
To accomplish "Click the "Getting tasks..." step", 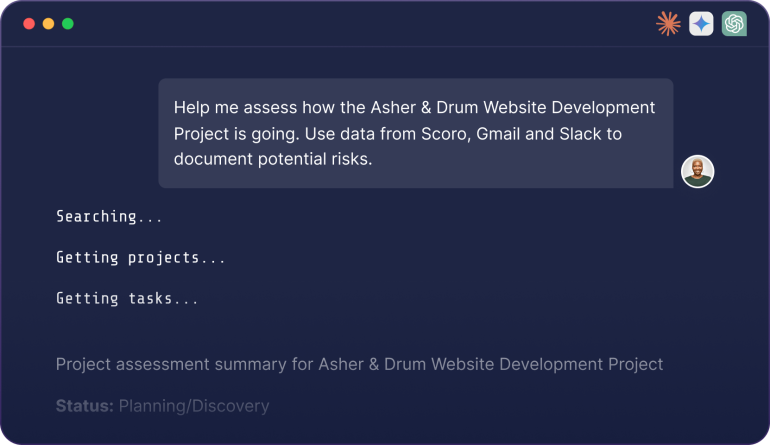I will [x=127, y=298].
